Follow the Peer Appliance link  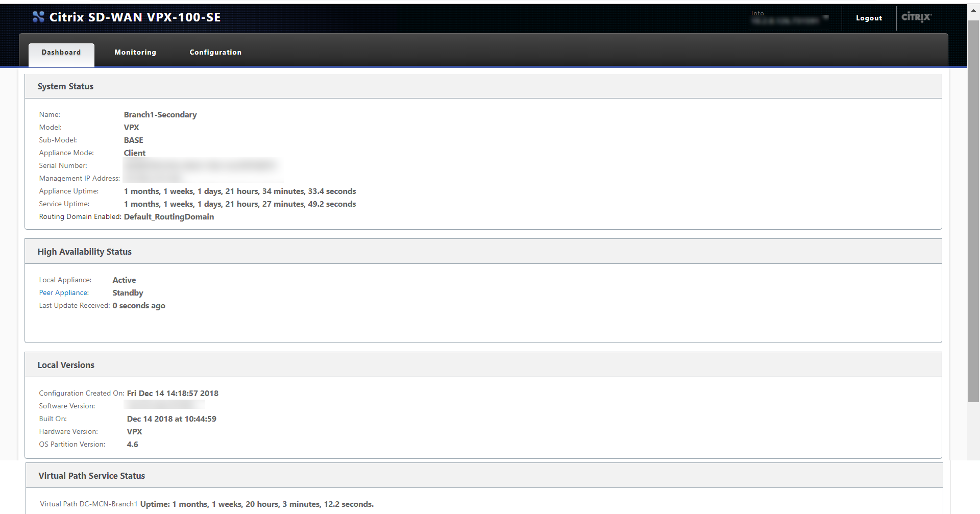tap(64, 292)
